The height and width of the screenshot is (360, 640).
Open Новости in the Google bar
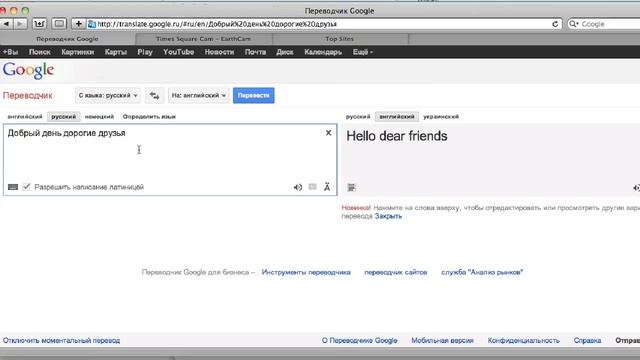point(219,52)
